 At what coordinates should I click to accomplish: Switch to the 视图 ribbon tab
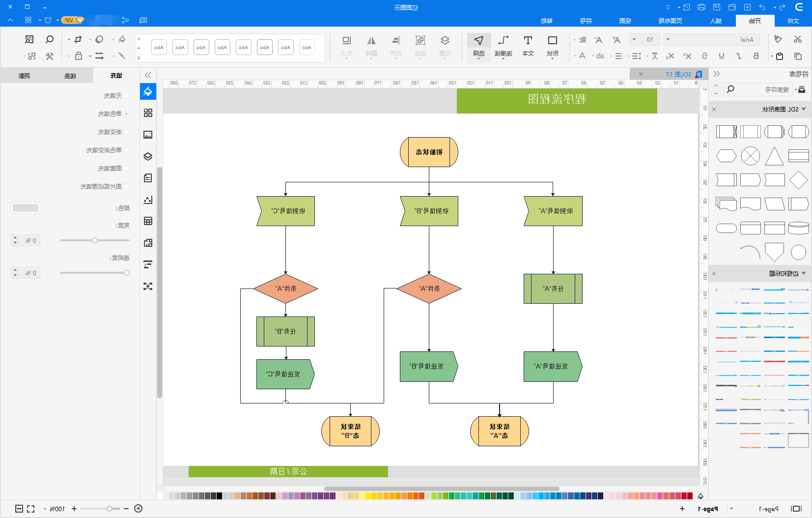click(625, 21)
